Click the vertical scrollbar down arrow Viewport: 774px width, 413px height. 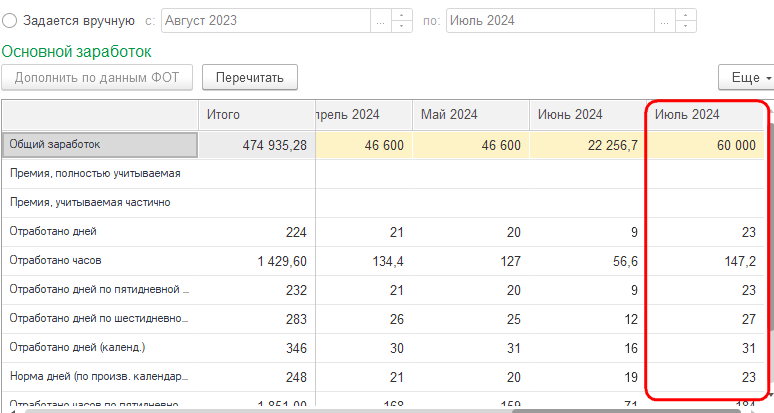point(769,396)
